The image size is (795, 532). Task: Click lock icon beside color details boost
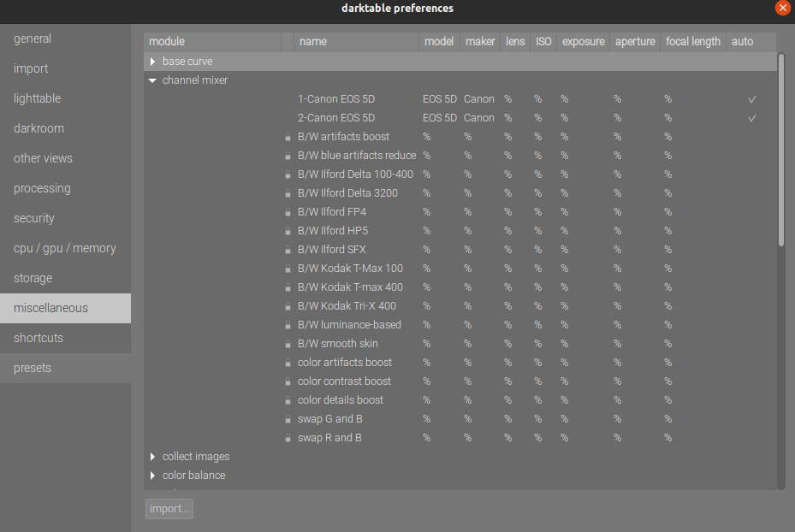coord(288,400)
